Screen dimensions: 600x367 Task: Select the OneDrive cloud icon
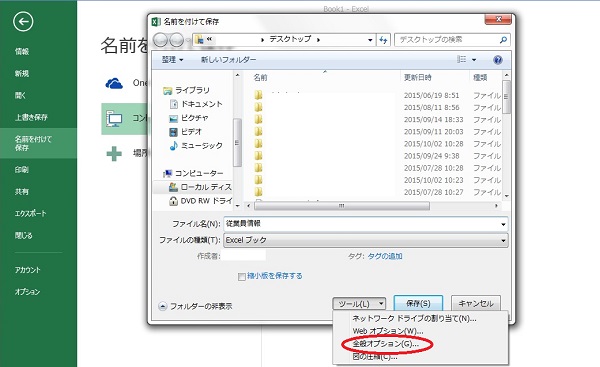[114, 83]
